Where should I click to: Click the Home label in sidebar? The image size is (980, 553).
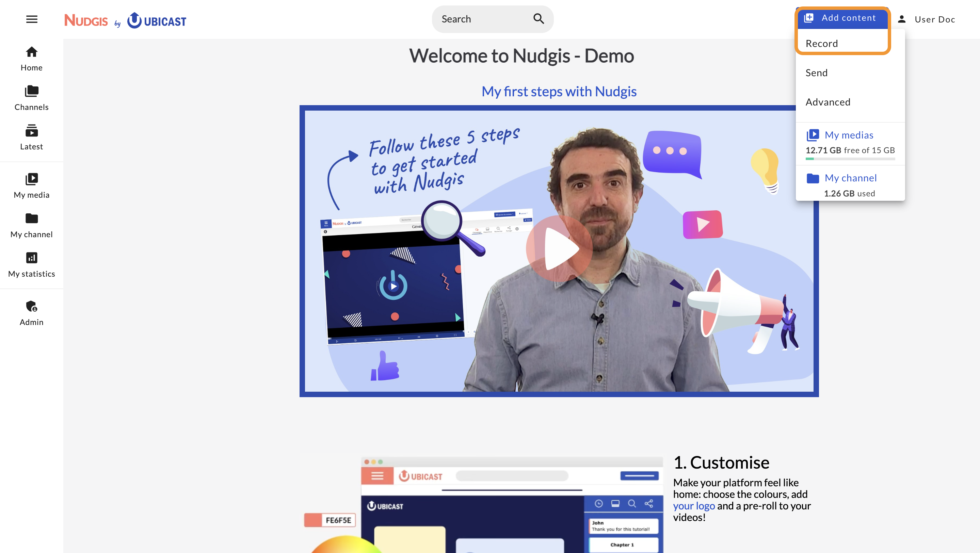[32, 68]
